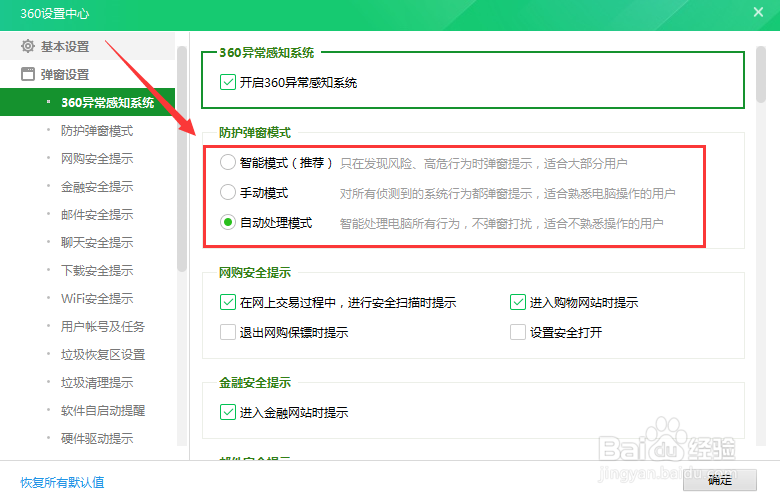Viewport: 780px width, 500px height.
Task: Enable 退出网购保镖时提示 checkbox
Action: coord(228,332)
